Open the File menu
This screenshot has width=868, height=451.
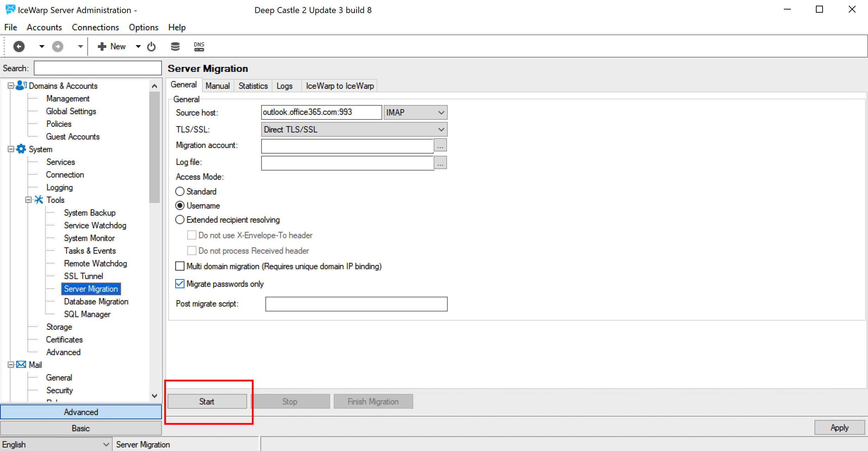11,27
